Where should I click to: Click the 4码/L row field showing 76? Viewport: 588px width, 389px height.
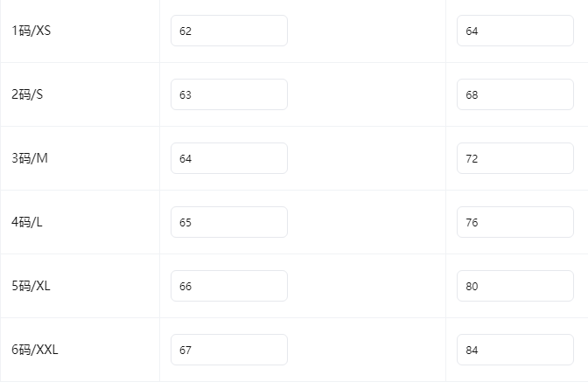(x=514, y=222)
